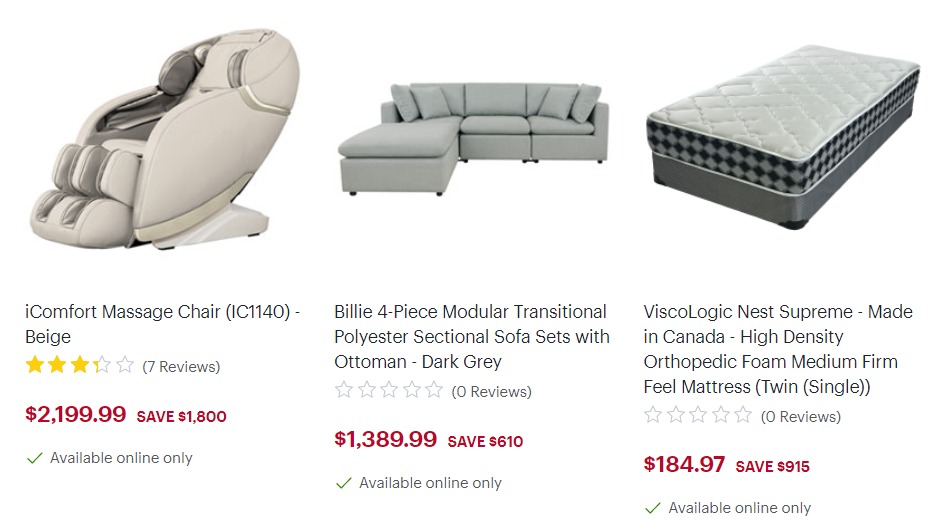This screenshot has height=523, width=929.
Task: Click the availability checkmark under massage chair
Action: coord(35,458)
